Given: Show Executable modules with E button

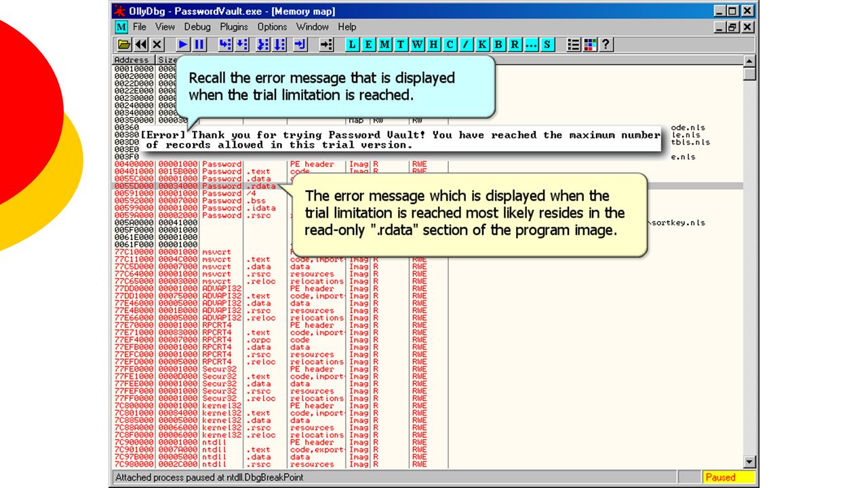Looking at the screenshot, I should [368, 45].
